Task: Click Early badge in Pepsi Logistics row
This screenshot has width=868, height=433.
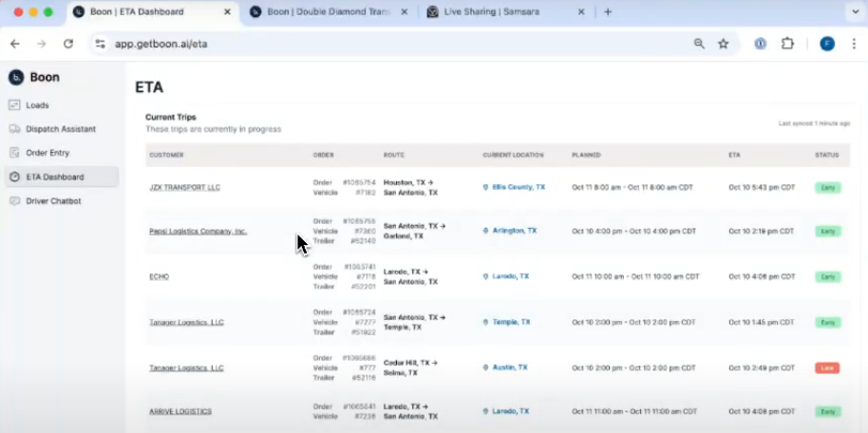Action: click(827, 232)
